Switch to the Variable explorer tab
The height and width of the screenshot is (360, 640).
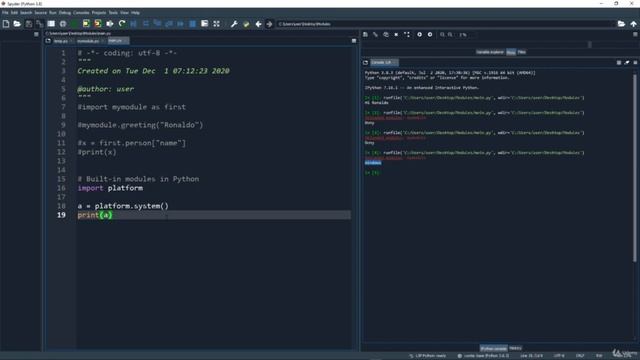(x=489, y=52)
